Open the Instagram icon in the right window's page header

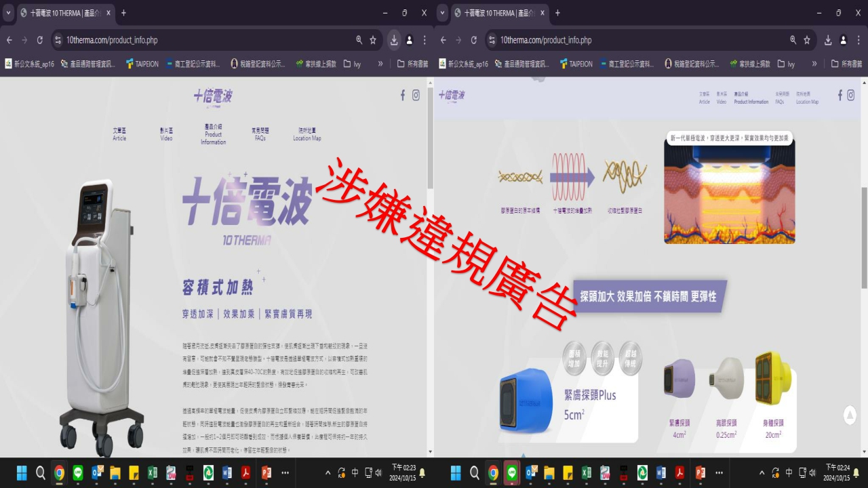pyautogui.click(x=851, y=96)
